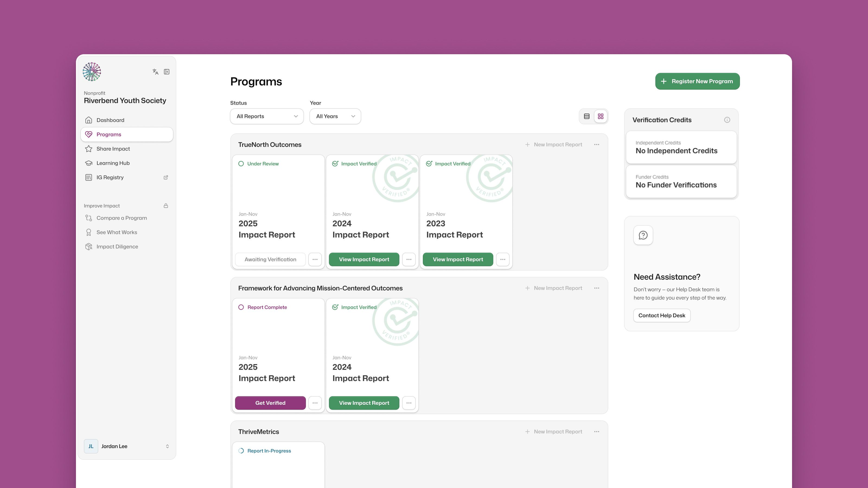The image size is (868, 488).
Task: Collapse the sidebar panel icon
Action: click(x=167, y=72)
